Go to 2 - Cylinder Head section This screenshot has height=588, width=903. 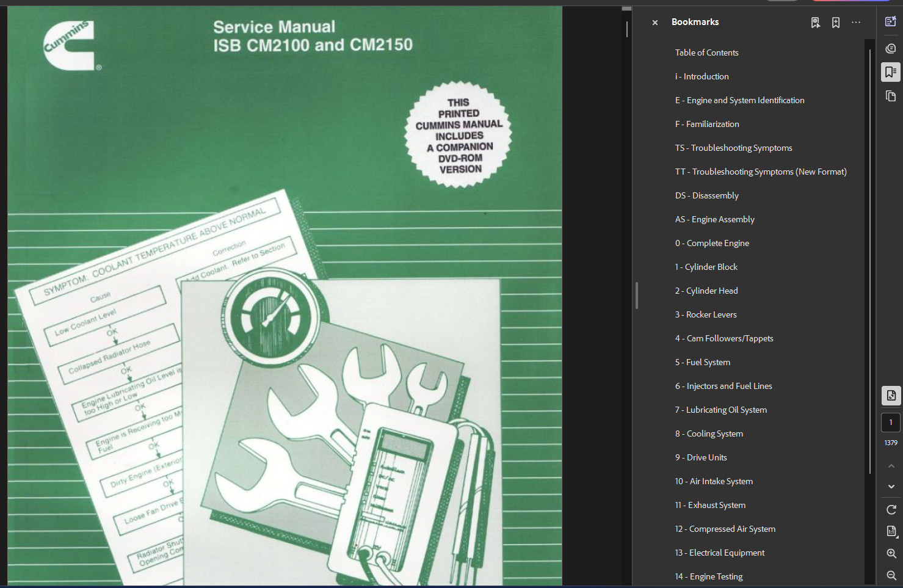coord(706,291)
